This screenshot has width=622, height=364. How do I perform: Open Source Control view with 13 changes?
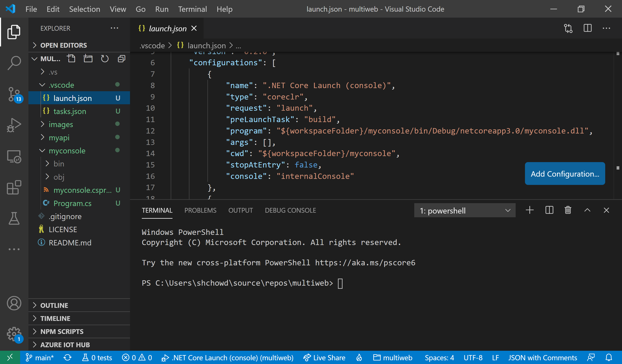tap(14, 94)
